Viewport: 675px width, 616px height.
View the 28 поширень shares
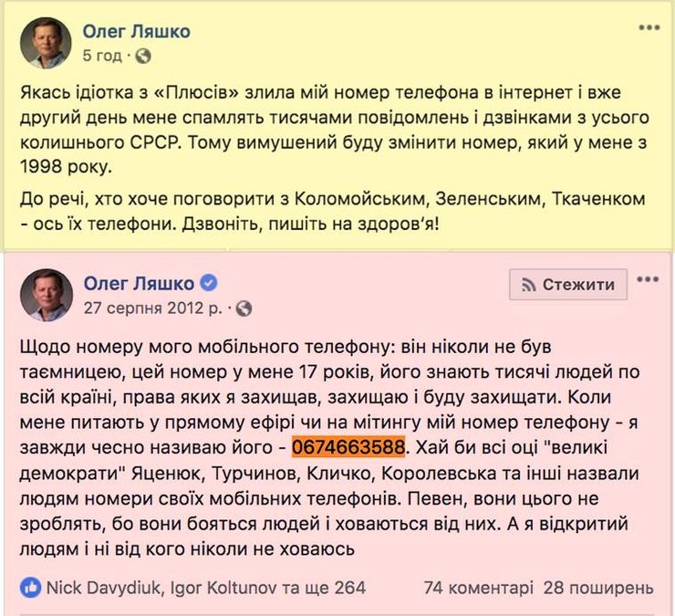tap(598, 587)
